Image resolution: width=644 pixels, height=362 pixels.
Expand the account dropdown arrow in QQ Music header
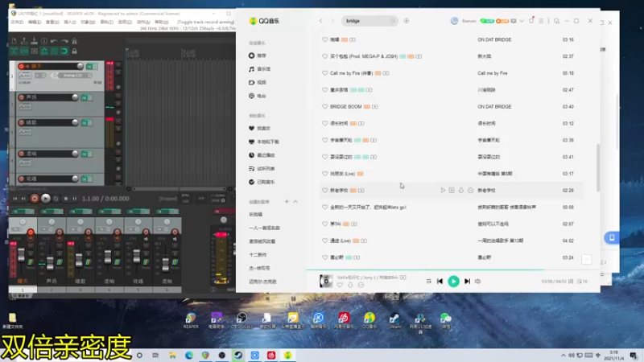[x=522, y=21]
